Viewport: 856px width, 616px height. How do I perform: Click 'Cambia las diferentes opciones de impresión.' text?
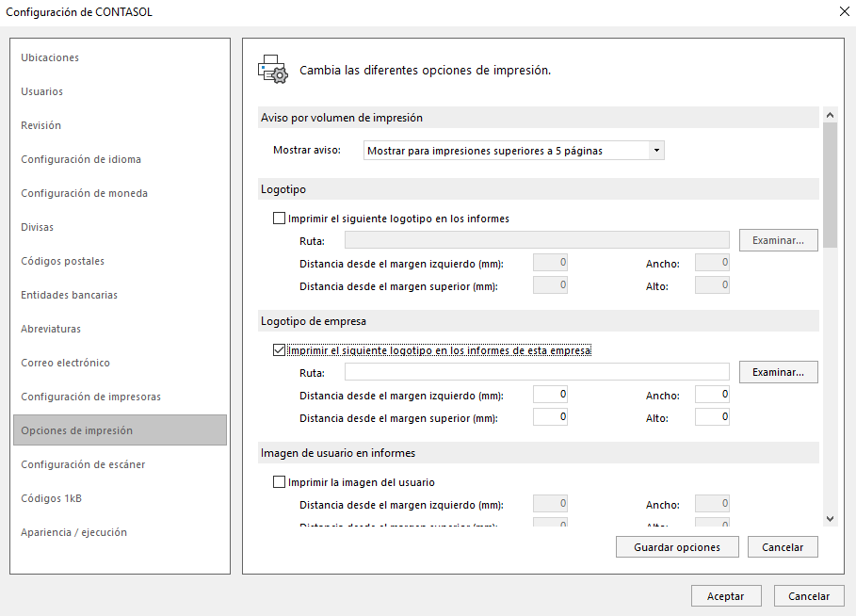click(426, 70)
